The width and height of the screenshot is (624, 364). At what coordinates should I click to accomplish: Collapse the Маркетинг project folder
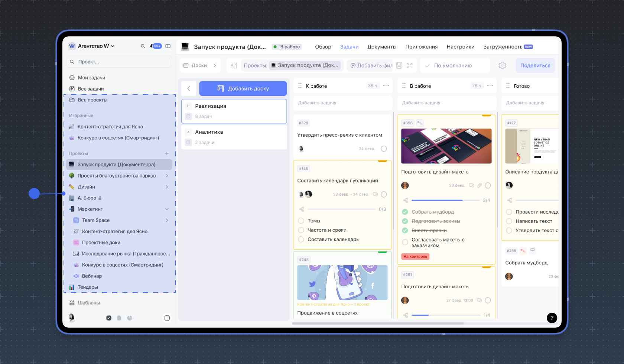click(167, 209)
